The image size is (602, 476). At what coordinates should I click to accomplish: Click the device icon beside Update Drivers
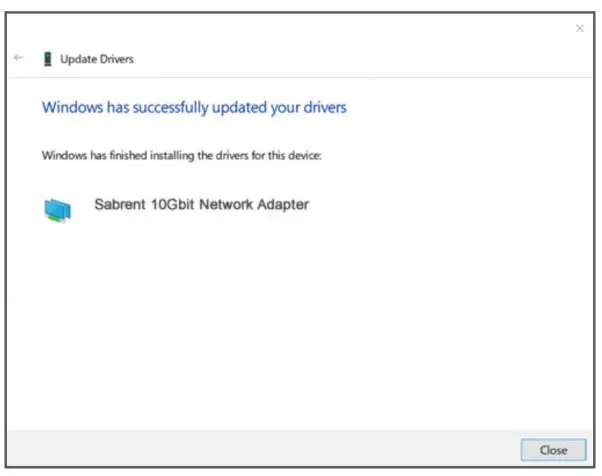pyautogui.click(x=48, y=59)
